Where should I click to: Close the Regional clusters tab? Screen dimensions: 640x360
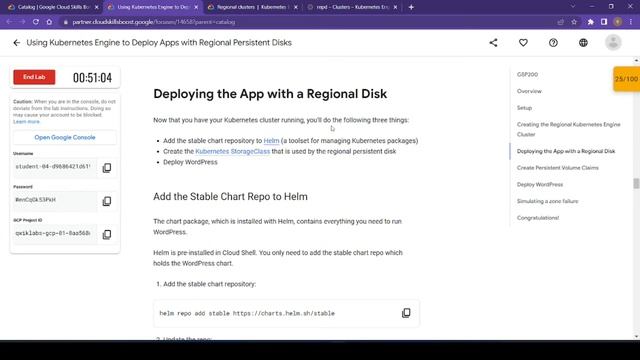tap(296, 7)
